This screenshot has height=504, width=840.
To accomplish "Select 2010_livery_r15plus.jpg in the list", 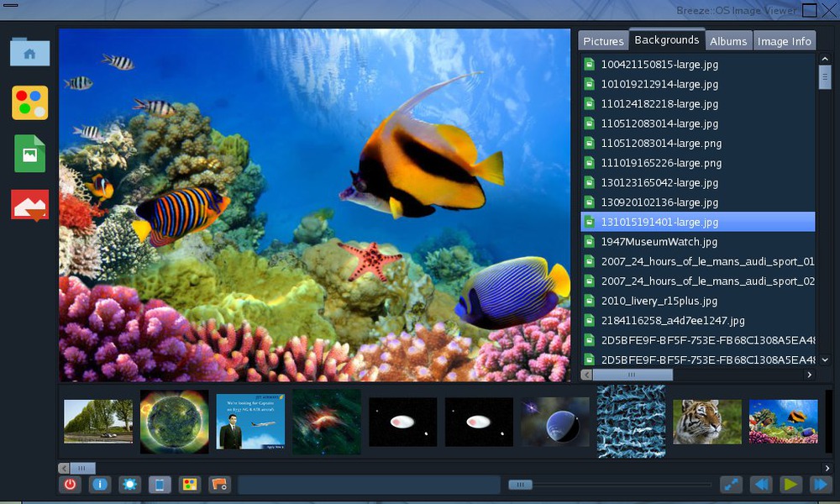I will coord(659,301).
